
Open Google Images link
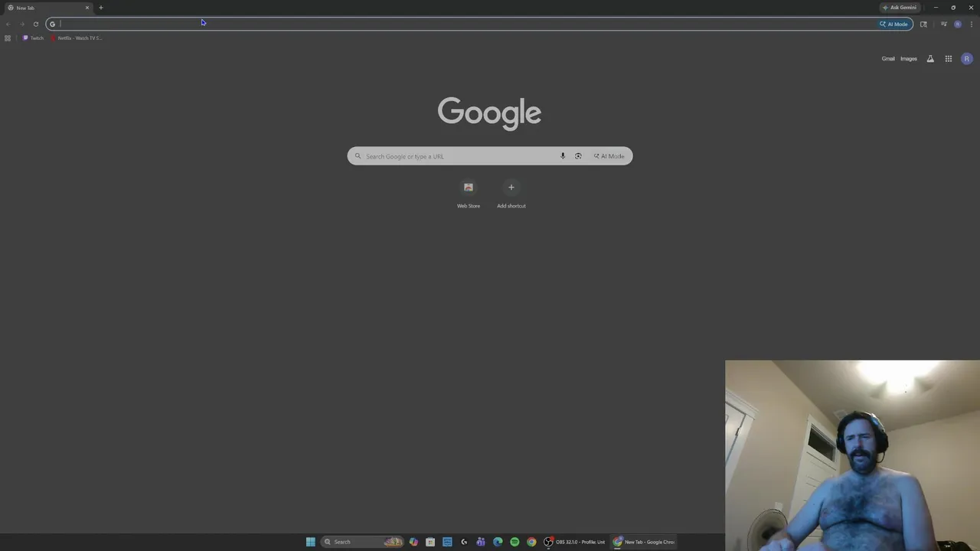pos(909,59)
